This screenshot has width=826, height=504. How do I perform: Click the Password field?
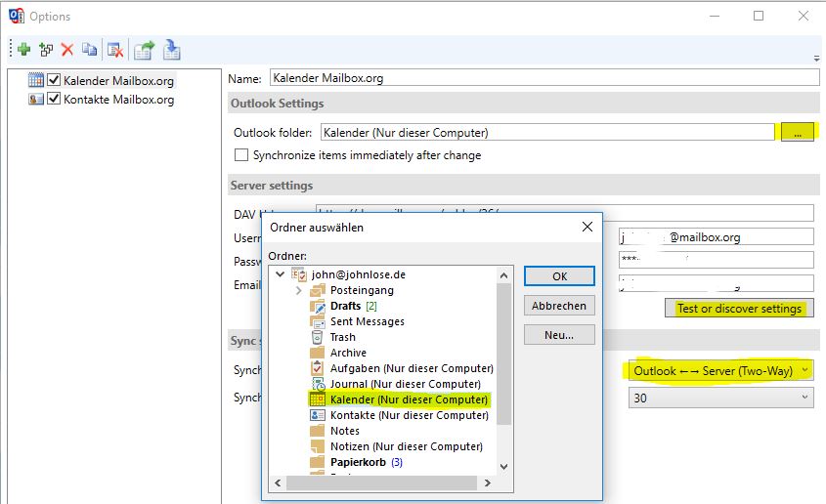[717, 260]
